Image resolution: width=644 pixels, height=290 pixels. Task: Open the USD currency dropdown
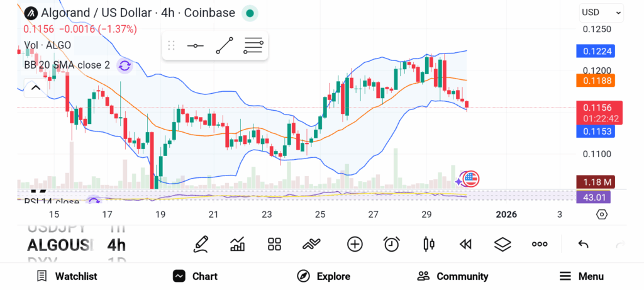coord(601,12)
